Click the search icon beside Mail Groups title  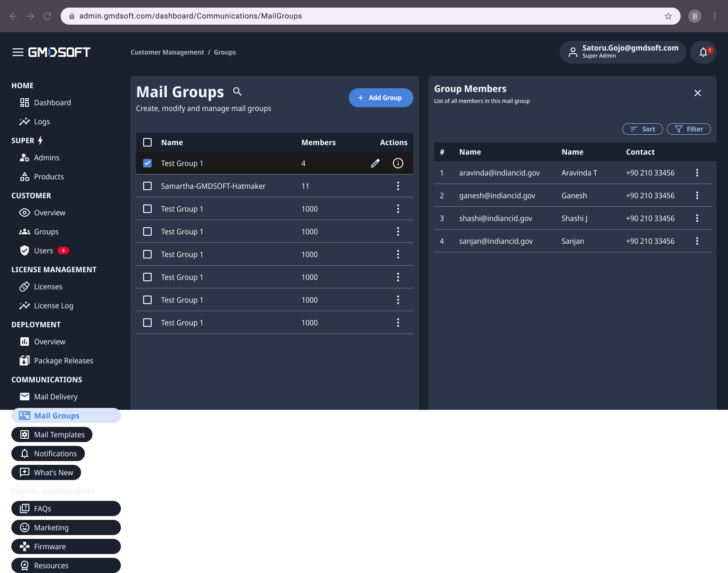tap(237, 91)
